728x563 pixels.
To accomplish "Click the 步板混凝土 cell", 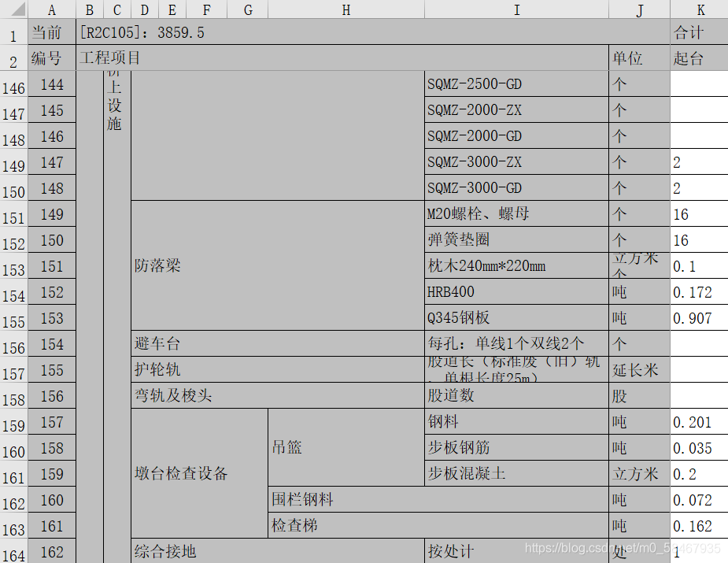I will (x=517, y=474).
